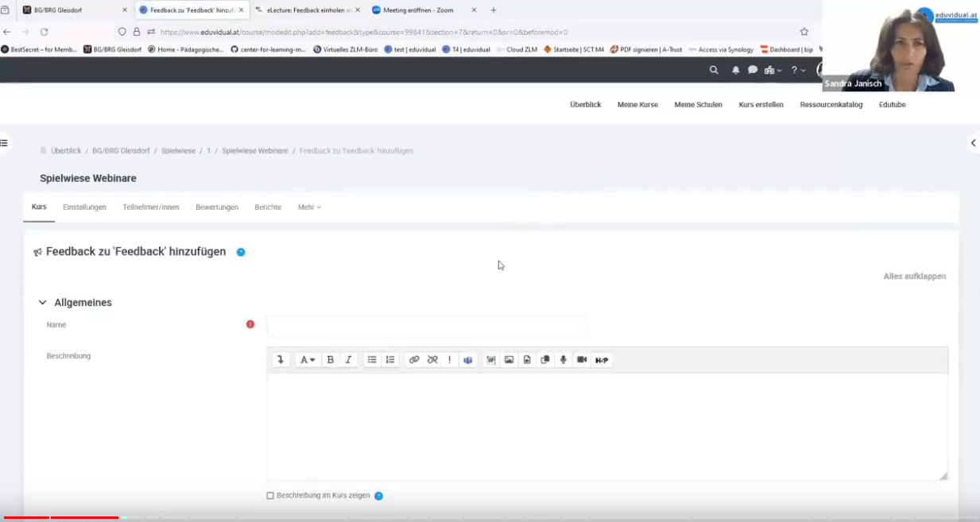The height and width of the screenshot is (522, 980).
Task: Open the H5P insert tool
Action: pos(602,361)
